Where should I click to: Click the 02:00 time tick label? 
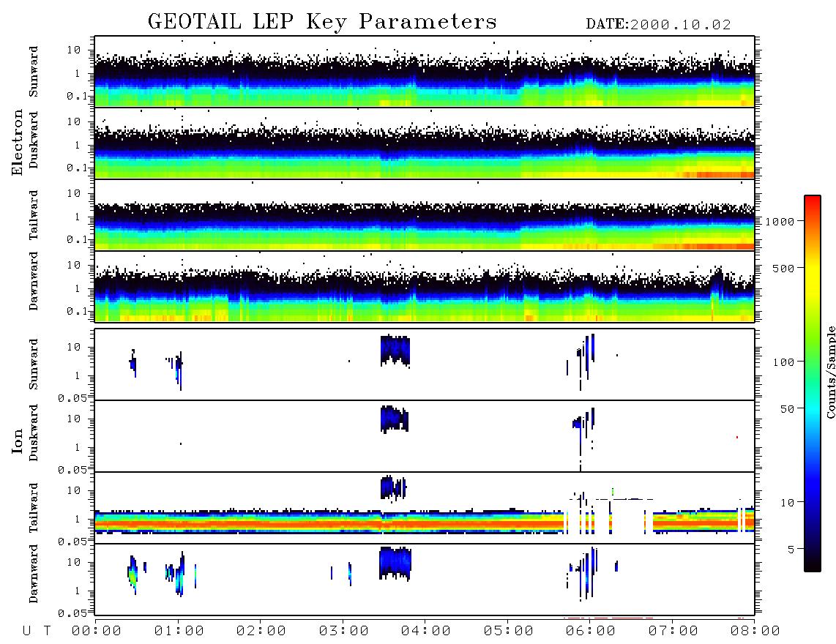click(x=261, y=632)
